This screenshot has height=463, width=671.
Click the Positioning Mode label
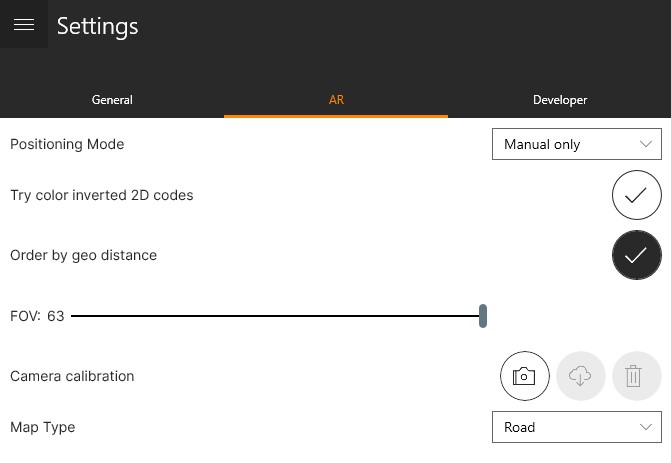pyautogui.click(x=67, y=144)
